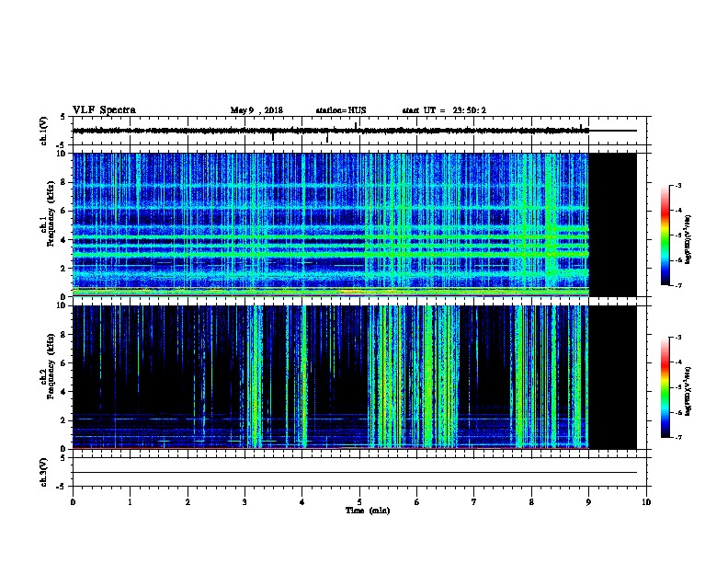
Task: Click inside the ch.1 voltage waveform panel
Action: [358, 131]
